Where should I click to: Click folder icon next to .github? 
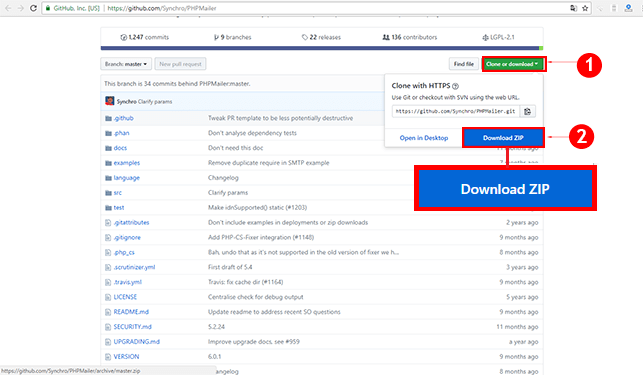(x=108, y=118)
